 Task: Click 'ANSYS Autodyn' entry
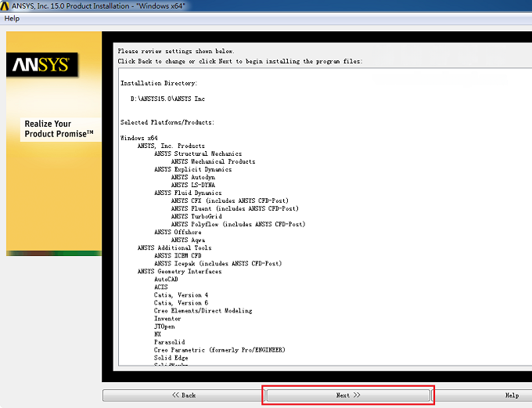point(193,177)
